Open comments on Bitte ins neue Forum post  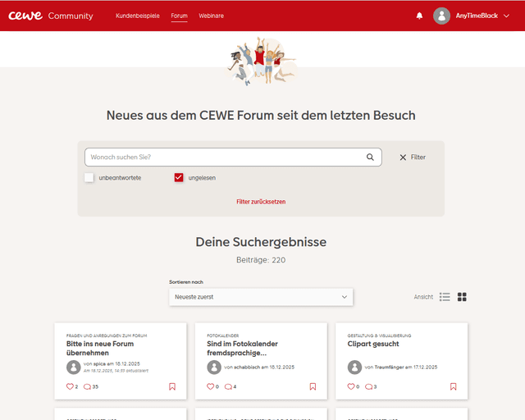click(87, 387)
